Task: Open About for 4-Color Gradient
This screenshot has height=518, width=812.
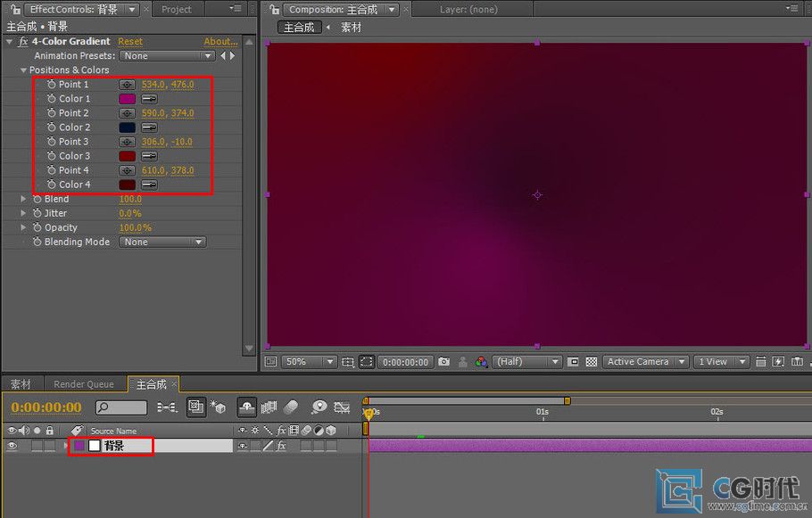Action: click(220, 41)
